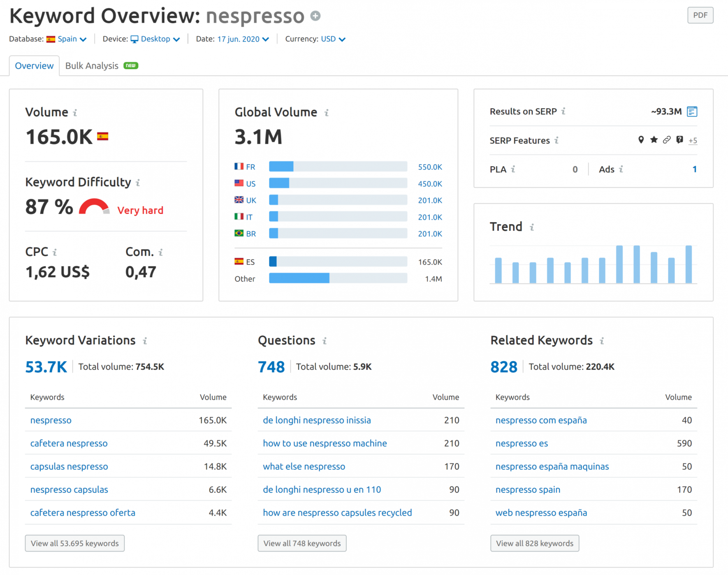Open info icon beside Results on SERP
The width and height of the screenshot is (728, 575).
click(563, 111)
